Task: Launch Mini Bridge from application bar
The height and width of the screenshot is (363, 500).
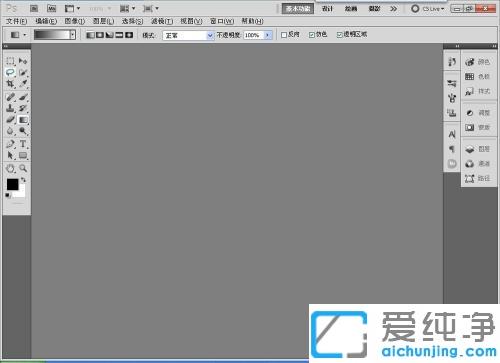Action: 51,8
